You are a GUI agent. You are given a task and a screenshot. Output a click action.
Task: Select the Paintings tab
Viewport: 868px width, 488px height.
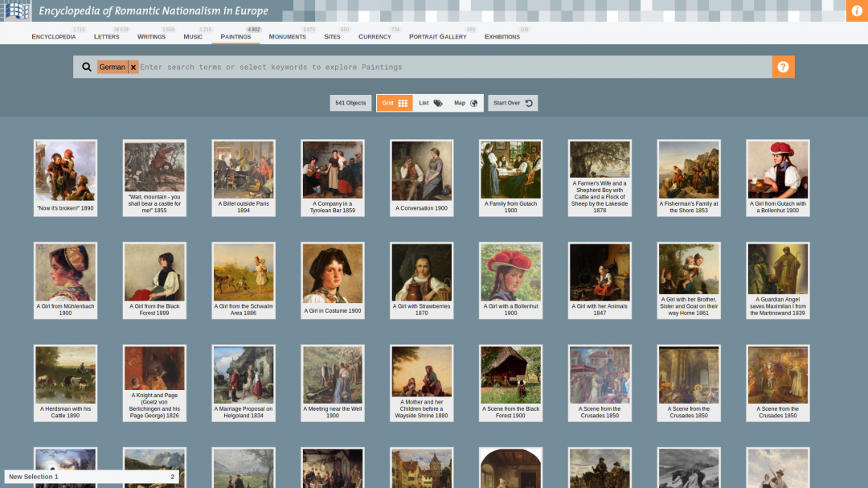click(235, 36)
